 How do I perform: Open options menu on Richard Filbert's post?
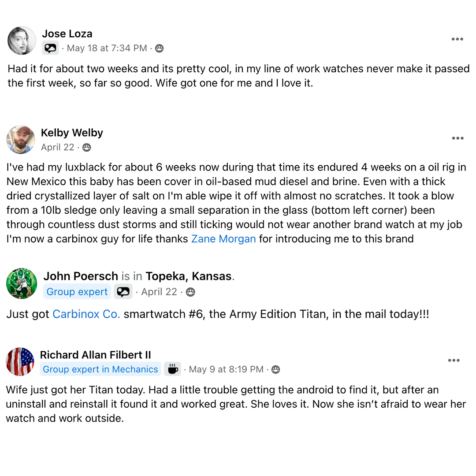454,361
